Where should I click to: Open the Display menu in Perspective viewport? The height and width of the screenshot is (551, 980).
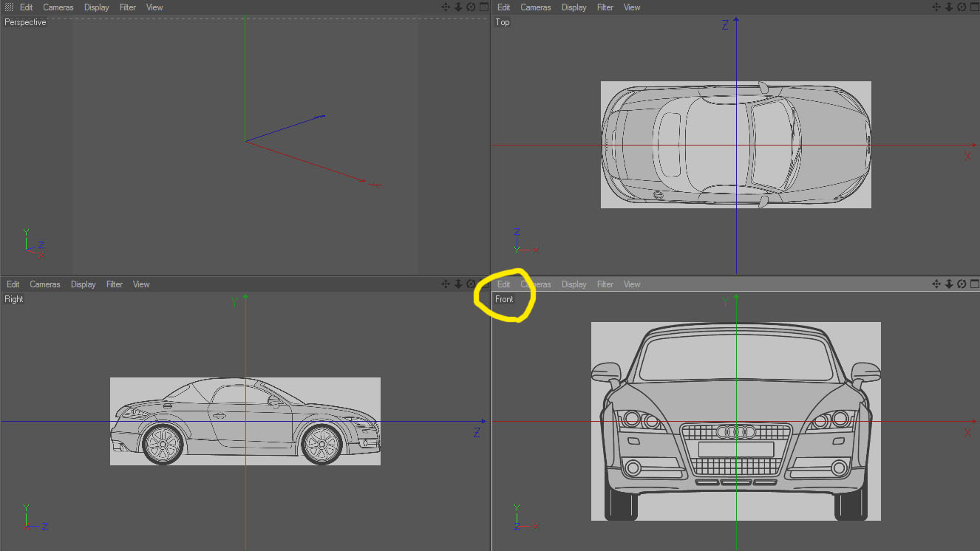(x=97, y=7)
